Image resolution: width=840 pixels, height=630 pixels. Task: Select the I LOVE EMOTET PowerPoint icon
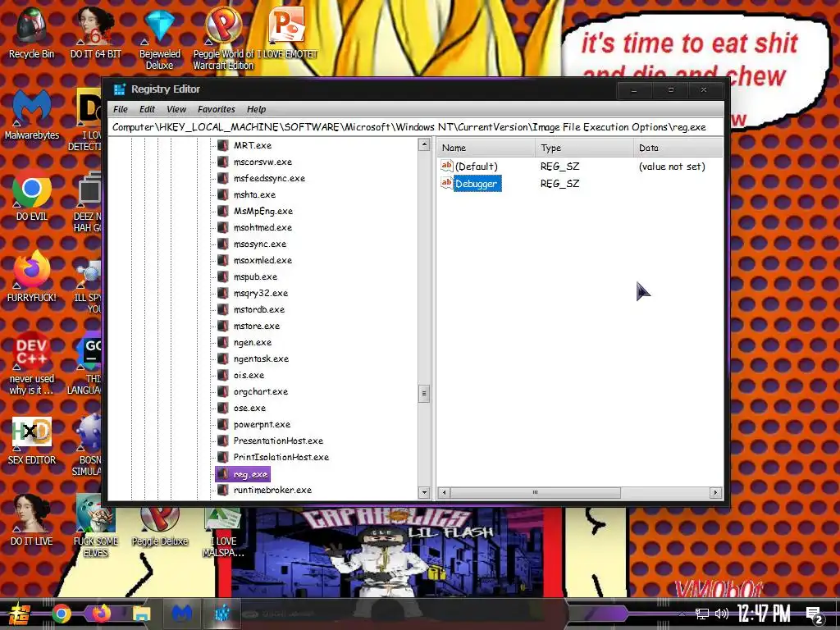pos(287,33)
